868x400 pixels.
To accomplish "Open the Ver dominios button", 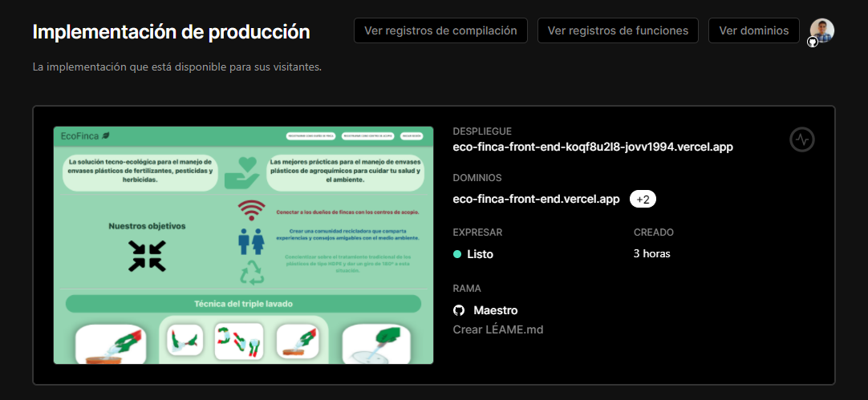I will click(754, 30).
